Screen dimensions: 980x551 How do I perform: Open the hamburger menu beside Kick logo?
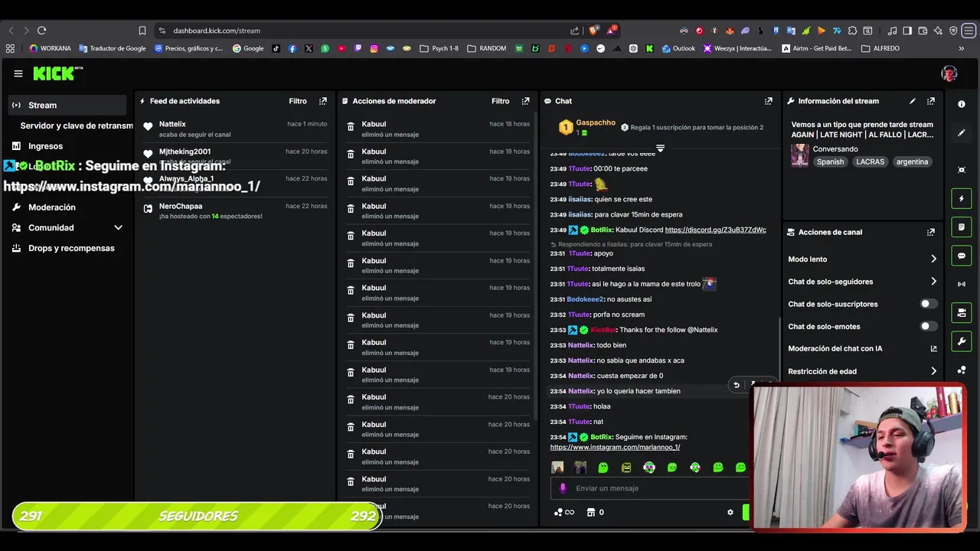18,73
